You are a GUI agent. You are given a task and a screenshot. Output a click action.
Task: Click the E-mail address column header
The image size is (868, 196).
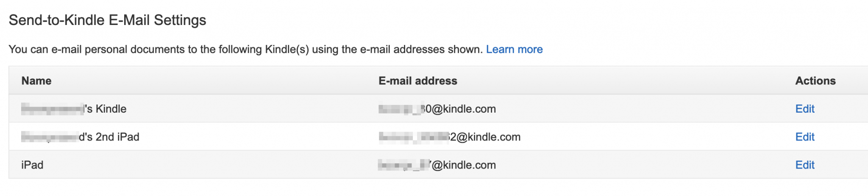tap(418, 81)
